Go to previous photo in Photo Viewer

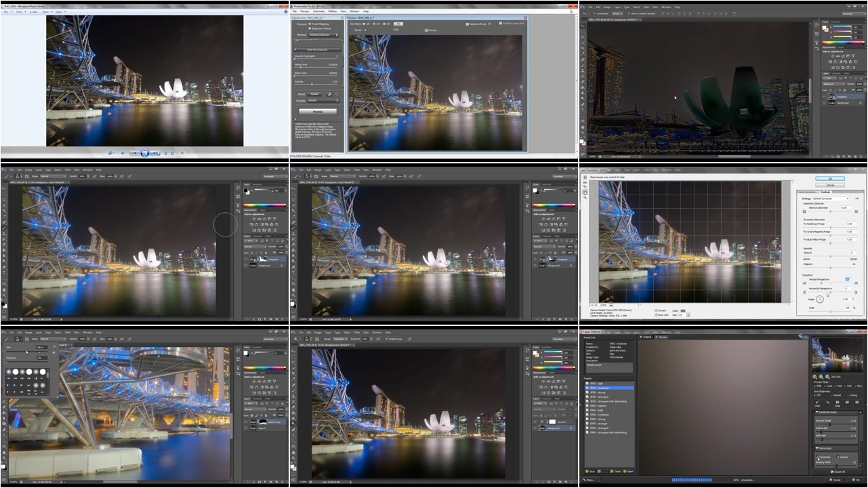(x=135, y=152)
